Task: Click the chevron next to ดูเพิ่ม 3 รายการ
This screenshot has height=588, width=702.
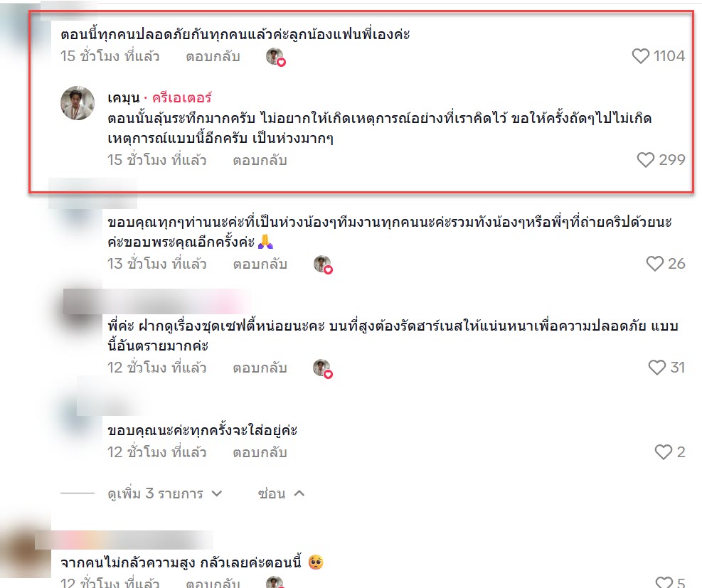Action: (217, 493)
